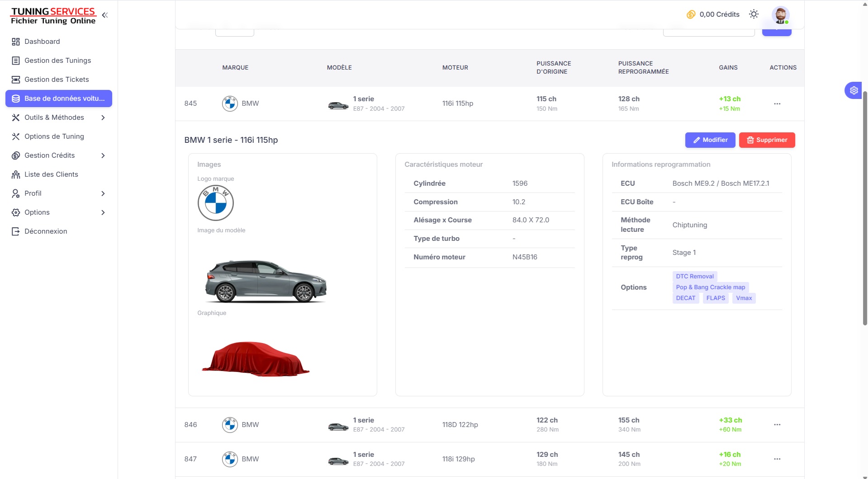Image resolution: width=868 pixels, height=479 pixels.
Task: Click the database icon in sidebar
Action: click(16, 99)
